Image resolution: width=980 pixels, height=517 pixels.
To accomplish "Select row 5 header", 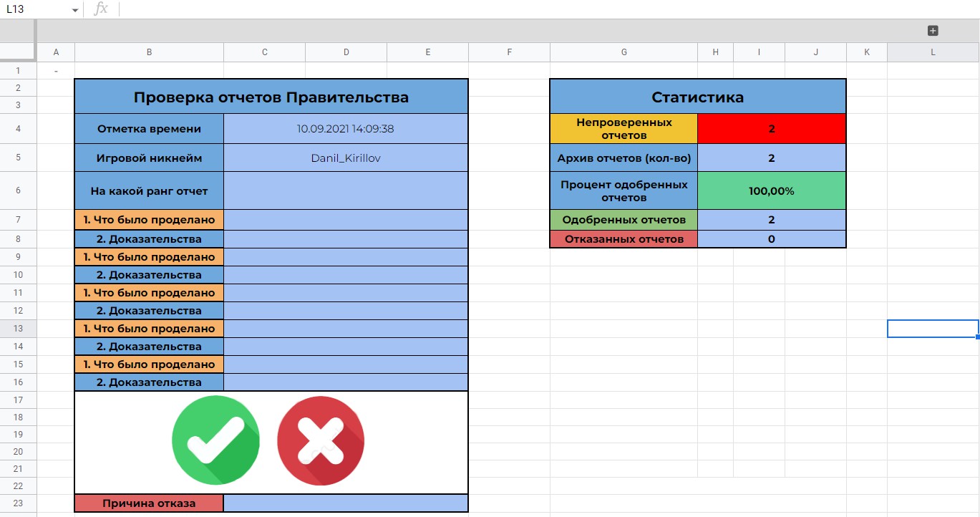I will pos(19,158).
